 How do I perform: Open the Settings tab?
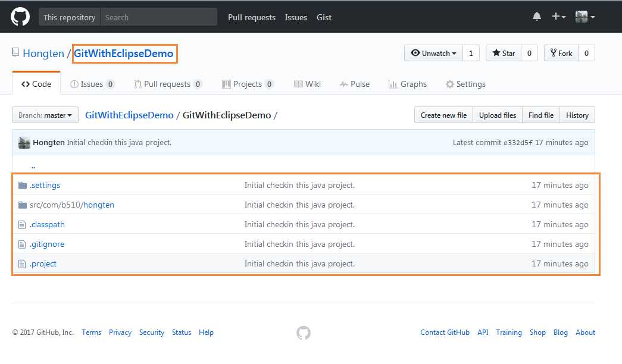(465, 84)
